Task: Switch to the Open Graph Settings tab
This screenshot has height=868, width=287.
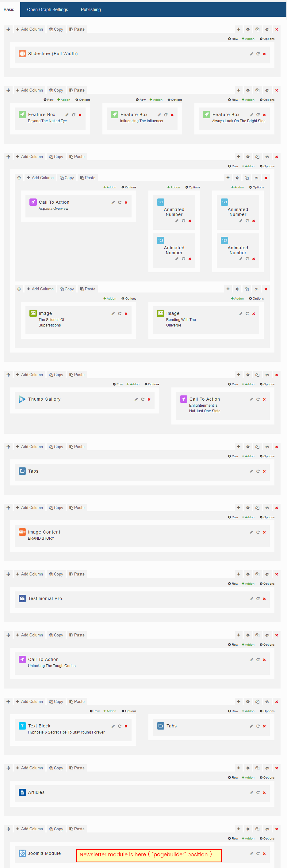Action: click(48, 9)
